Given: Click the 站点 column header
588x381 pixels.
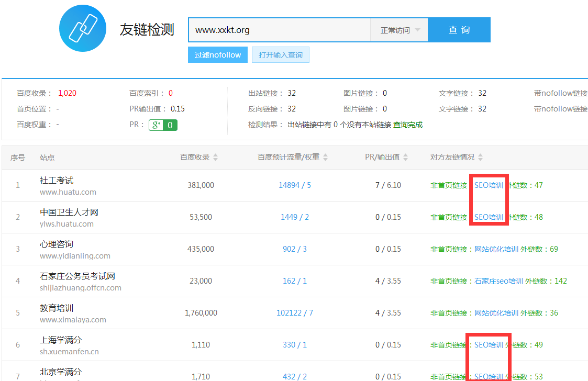Looking at the screenshot, I should click(x=47, y=158).
